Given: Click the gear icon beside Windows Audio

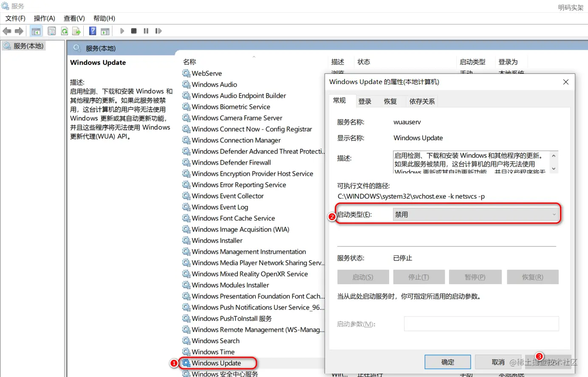Looking at the screenshot, I should 186,84.
